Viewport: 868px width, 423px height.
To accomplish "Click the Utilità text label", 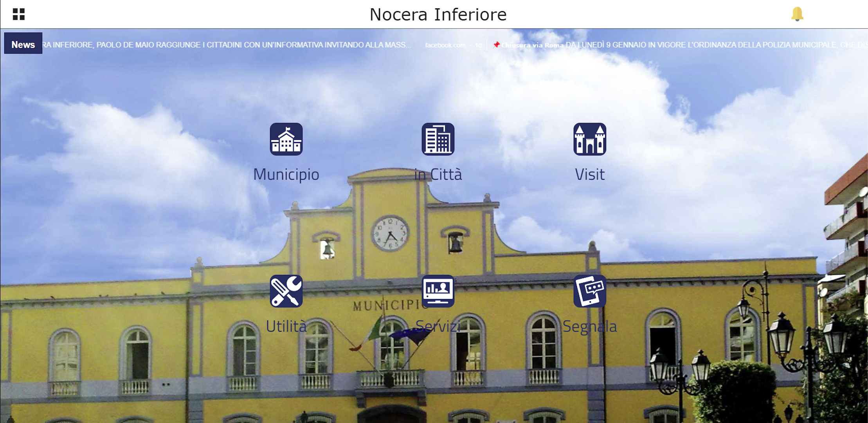I will point(286,326).
